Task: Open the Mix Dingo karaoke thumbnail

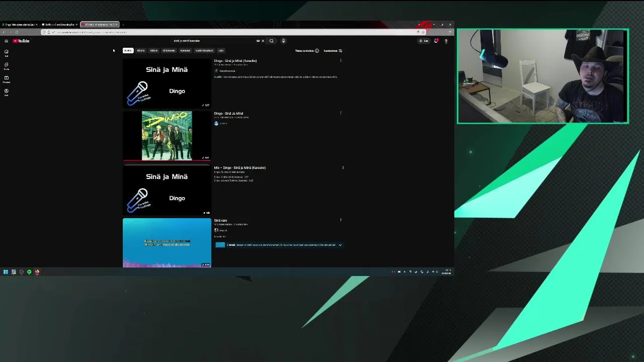Action: click(x=167, y=190)
